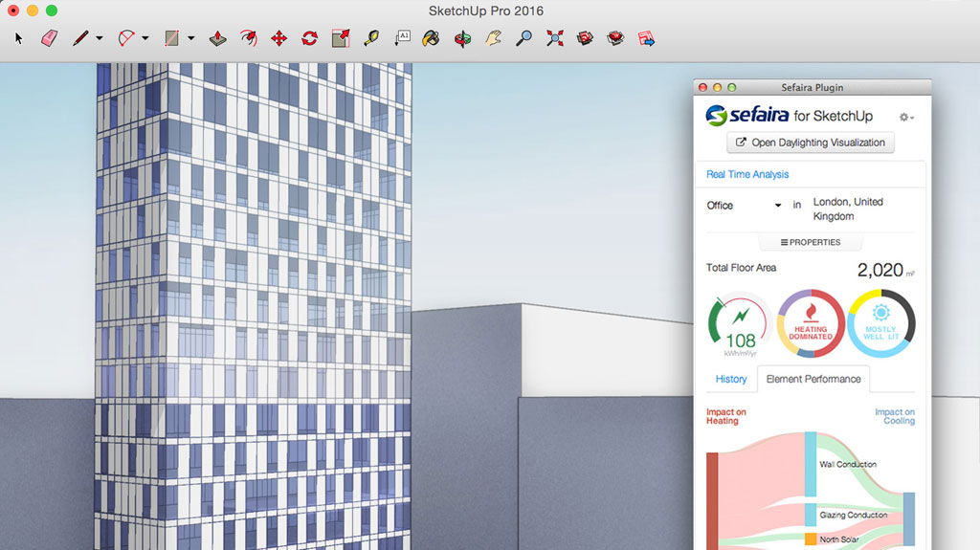Viewport: 980px width, 550px height.
Task: Open the Office building type dropdown
Action: click(x=744, y=205)
